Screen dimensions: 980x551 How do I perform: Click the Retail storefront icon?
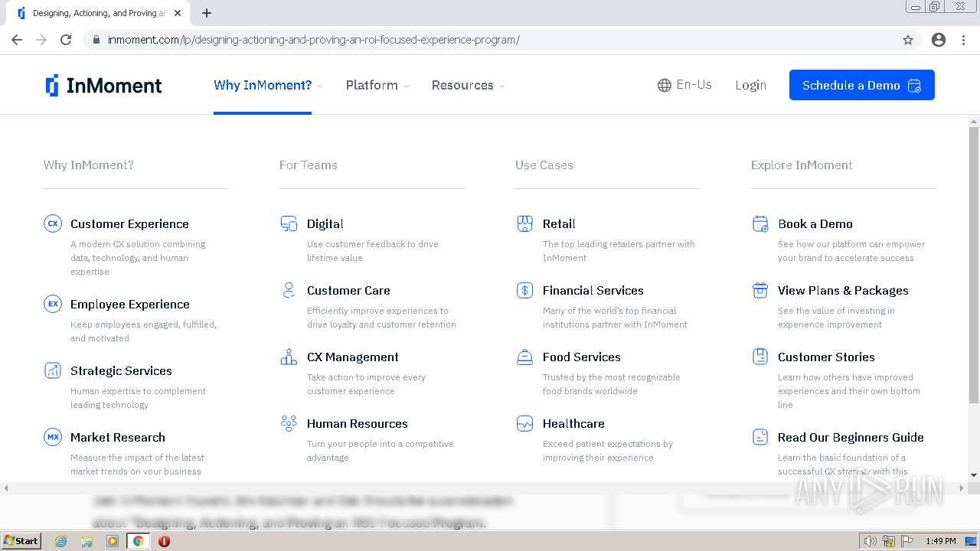[524, 223]
